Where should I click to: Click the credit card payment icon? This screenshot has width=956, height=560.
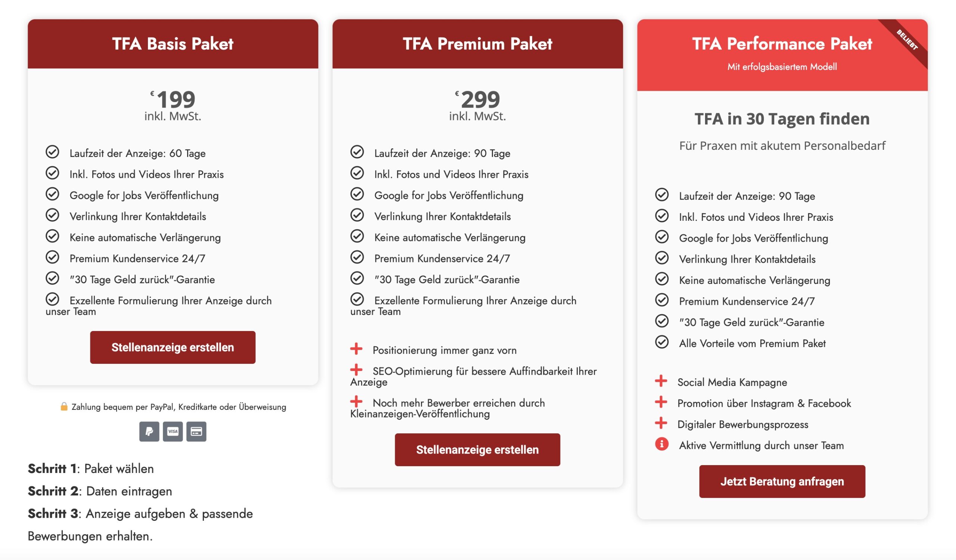(x=196, y=431)
